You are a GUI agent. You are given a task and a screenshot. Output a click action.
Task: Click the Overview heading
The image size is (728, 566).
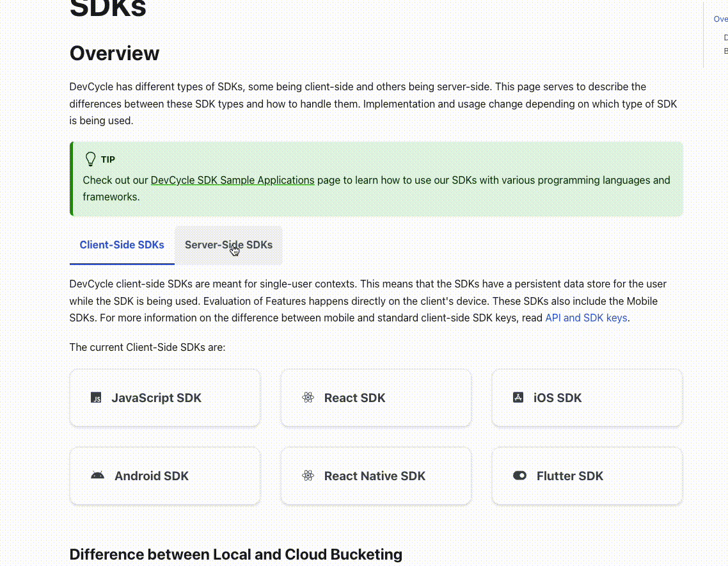click(115, 53)
